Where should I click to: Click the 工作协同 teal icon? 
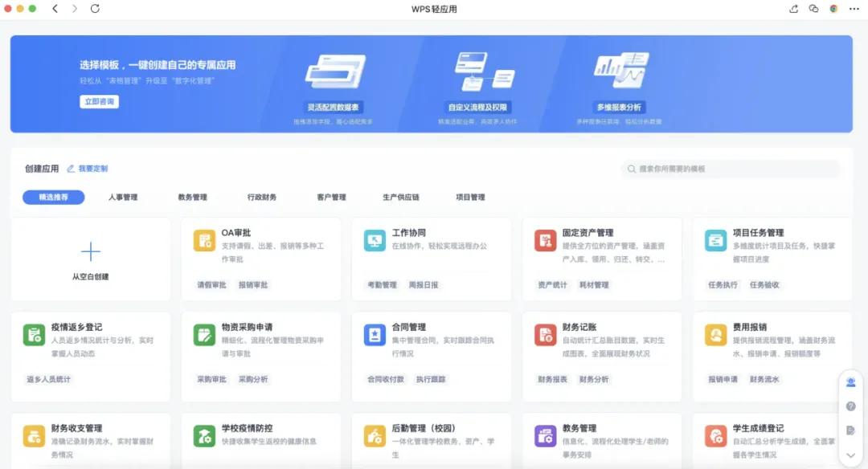pyautogui.click(x=375, y=241)
